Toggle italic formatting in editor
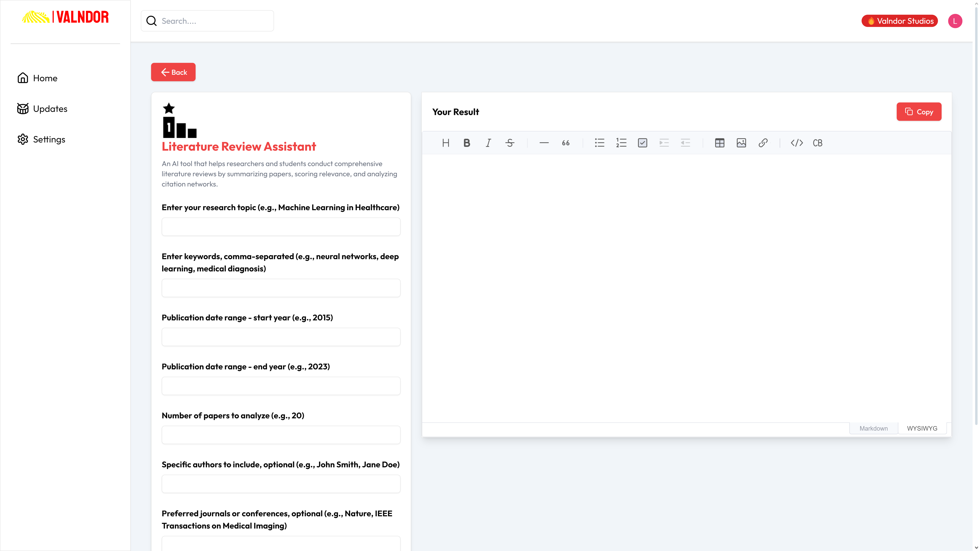This screenshot has height=551, width=980. (x=488, y=143)
